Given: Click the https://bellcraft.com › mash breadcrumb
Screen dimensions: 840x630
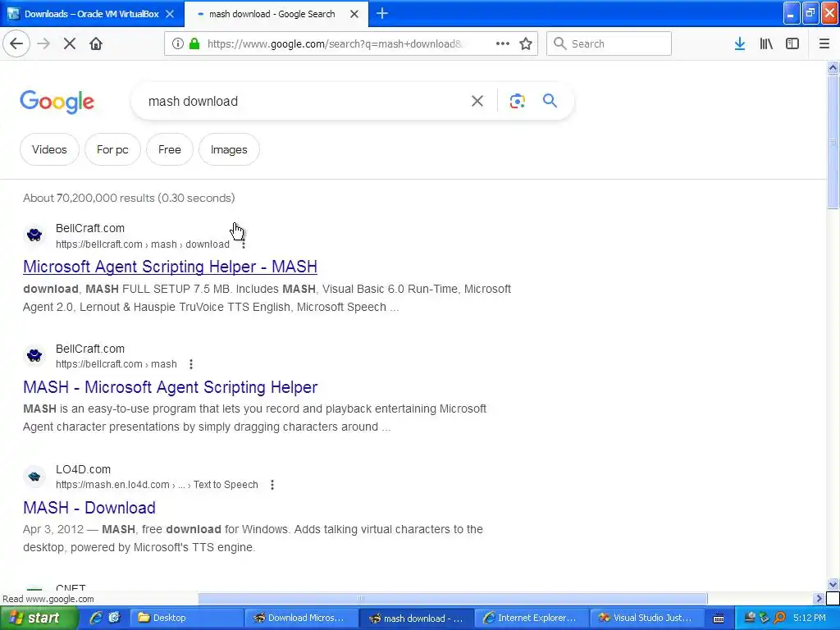Looking at the screenshot, I should tap(116, 364).
